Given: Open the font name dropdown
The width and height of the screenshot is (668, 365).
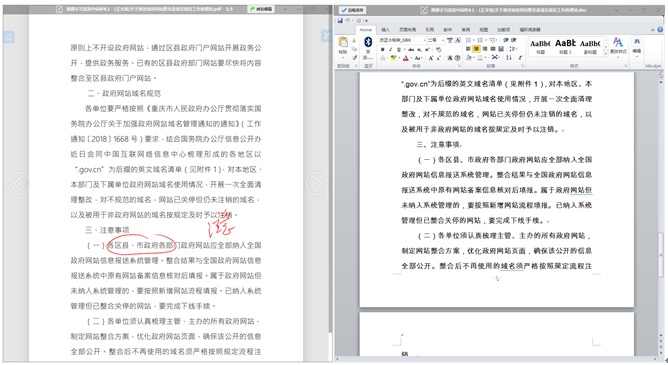Looking at the screenshot, I should [x=402, y=40].
